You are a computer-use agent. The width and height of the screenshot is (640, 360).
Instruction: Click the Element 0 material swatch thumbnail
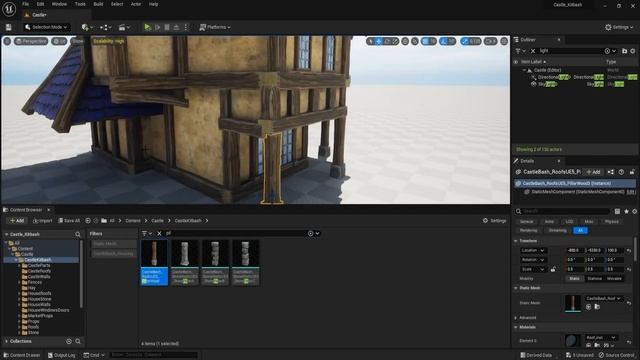pos(572,341)
